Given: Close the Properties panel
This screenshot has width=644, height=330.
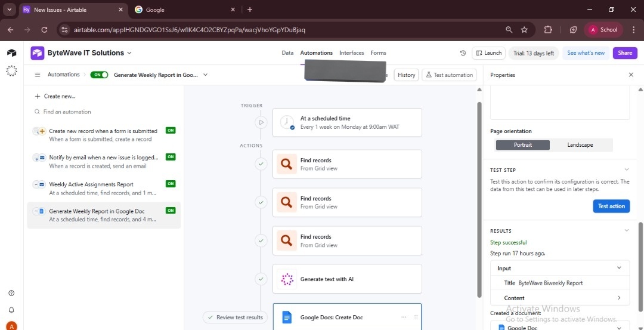Looking at the screenshot, I should (631, 75).
